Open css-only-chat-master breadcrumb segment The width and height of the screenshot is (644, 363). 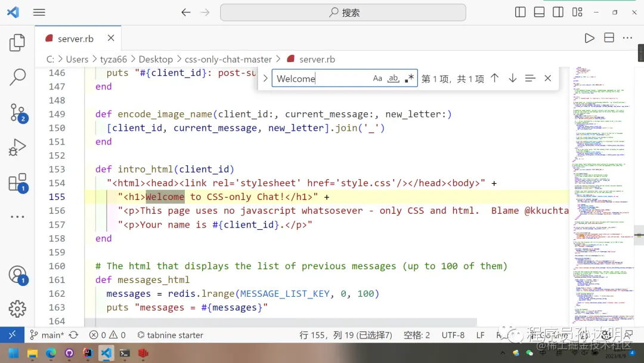point(228,59)
